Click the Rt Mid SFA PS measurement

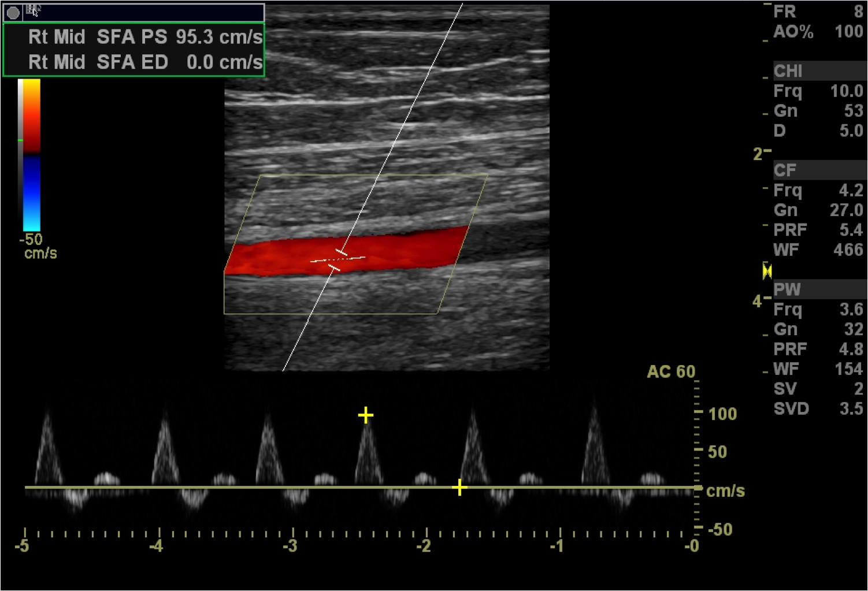[144, 37]
